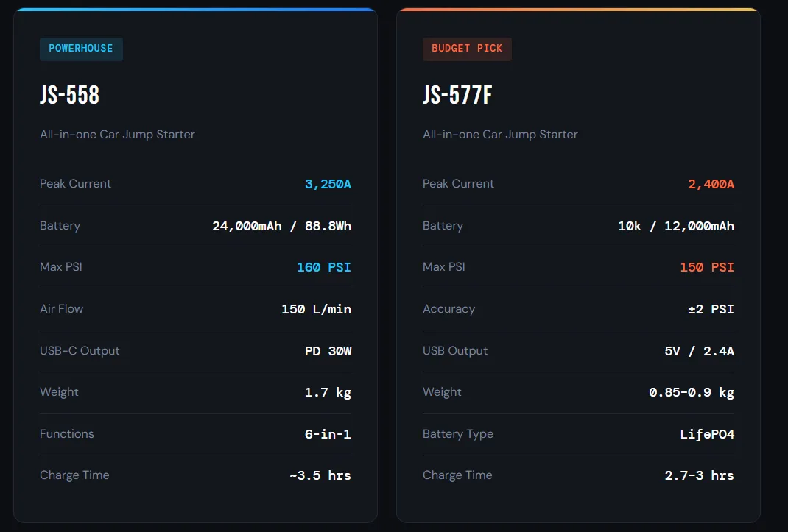Viewport: 788px width, 532px height.
Task: Select the 150 PSI value
Action: 707,267
